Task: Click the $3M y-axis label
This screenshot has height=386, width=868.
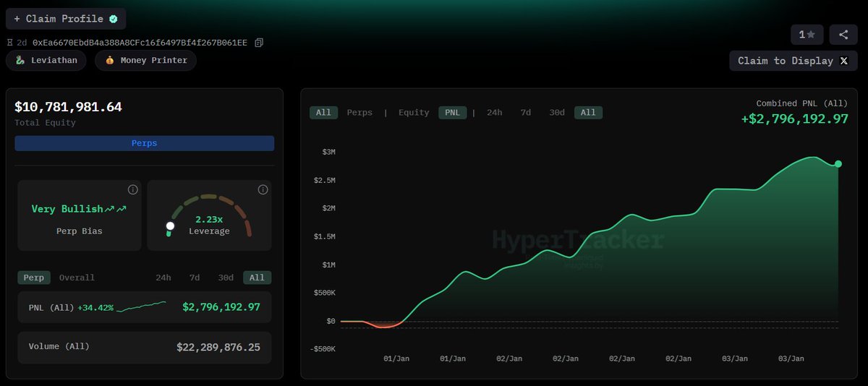Action: pos(328,152)
